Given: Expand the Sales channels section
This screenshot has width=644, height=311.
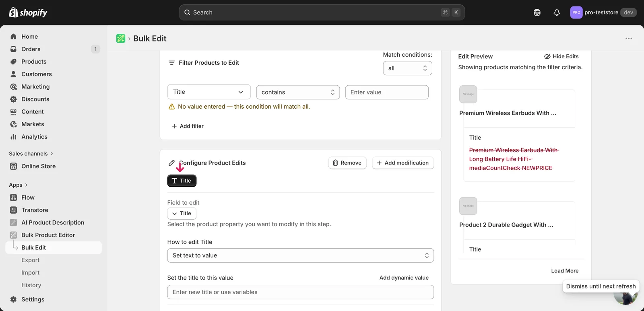Looking at the screenshot, I should 31,154.
